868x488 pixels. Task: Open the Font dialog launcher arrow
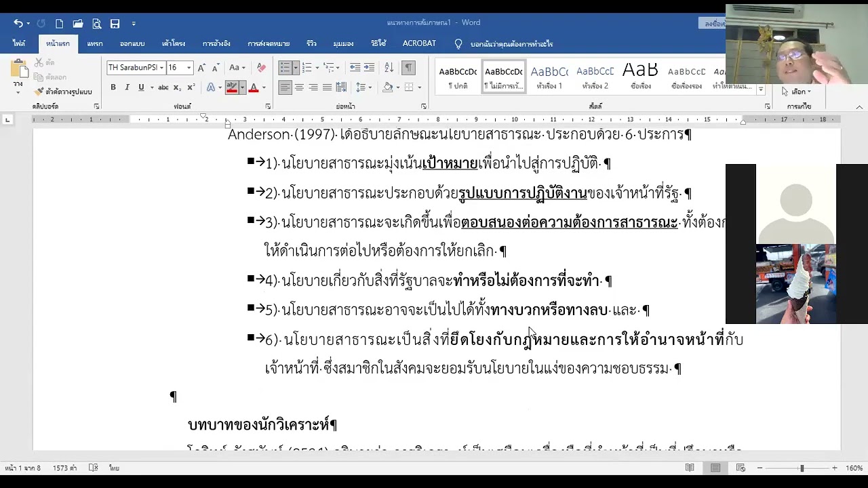268,106
